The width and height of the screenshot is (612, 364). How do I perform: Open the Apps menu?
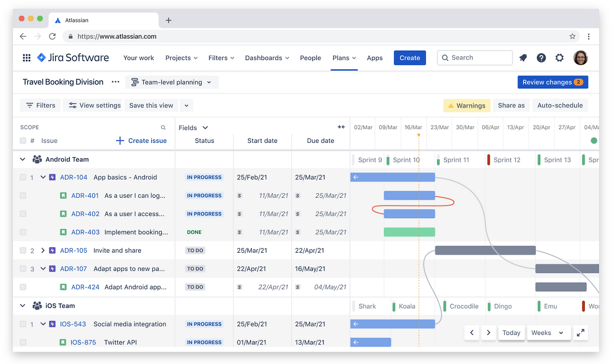coord(375,58)
